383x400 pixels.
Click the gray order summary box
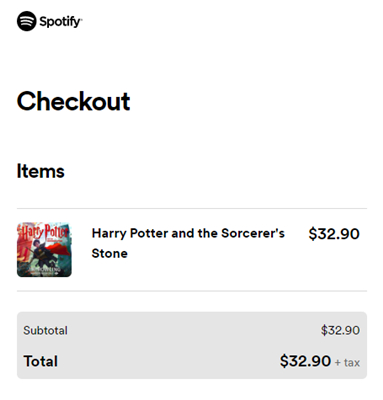pos(192,345)
